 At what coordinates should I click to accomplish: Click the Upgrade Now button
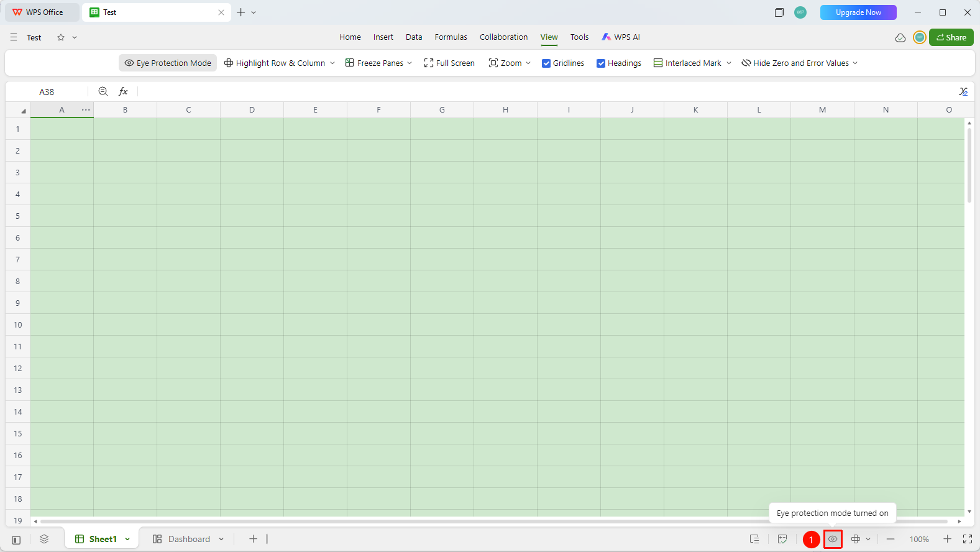coord(858,12)
